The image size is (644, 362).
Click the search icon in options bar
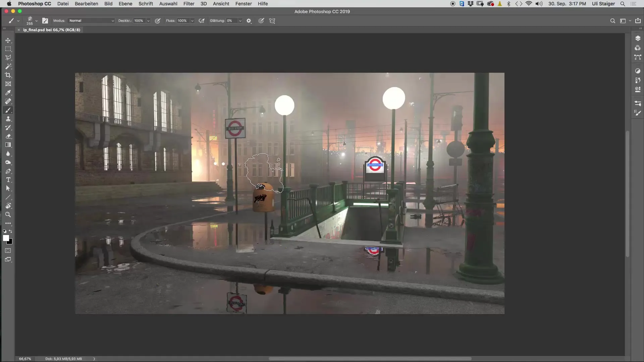613,21
